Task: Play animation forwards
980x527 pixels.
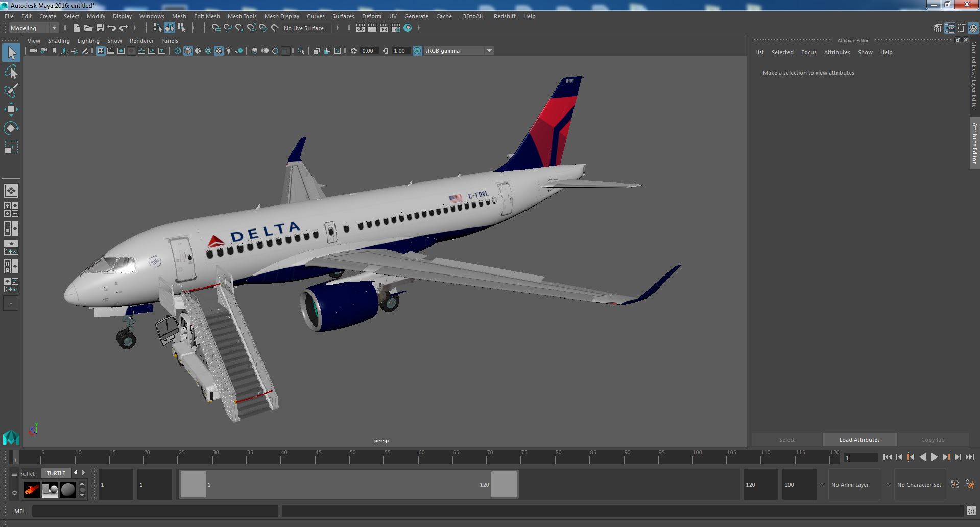Action: click(935, 457)
